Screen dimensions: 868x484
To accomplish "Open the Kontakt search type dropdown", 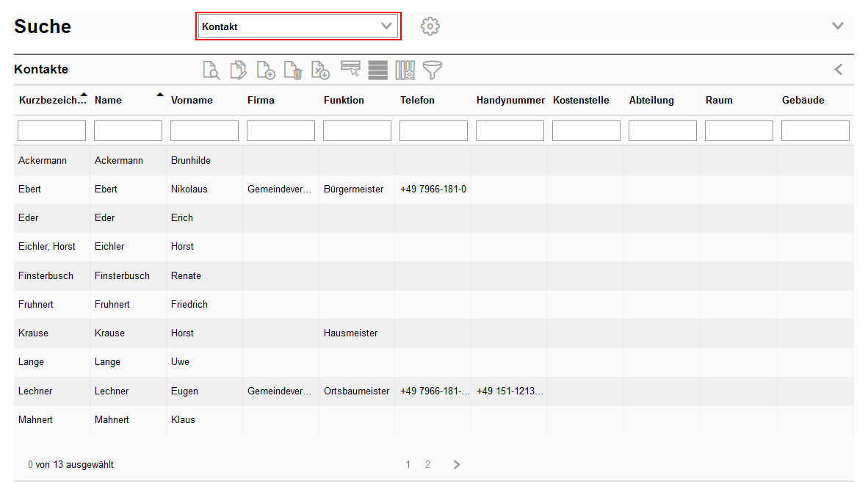I will click(x=298, y=26).
